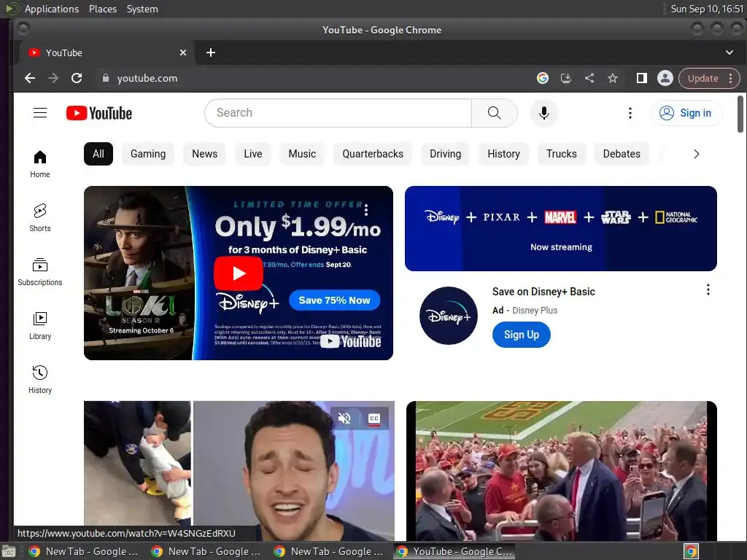Screen dimensions: 747x560
Task: Click the Disney+ Now streaming banner
Action: click(x=561, y=228)
